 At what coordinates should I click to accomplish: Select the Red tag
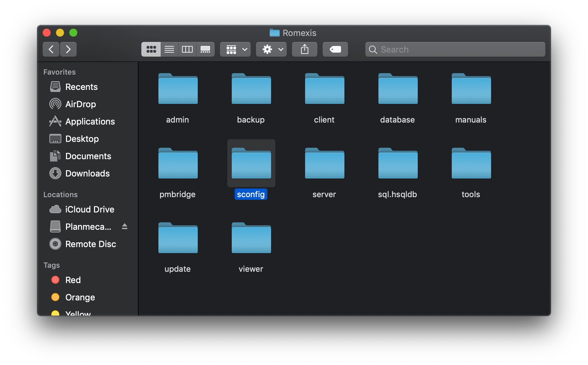click(x=73, y=280)
